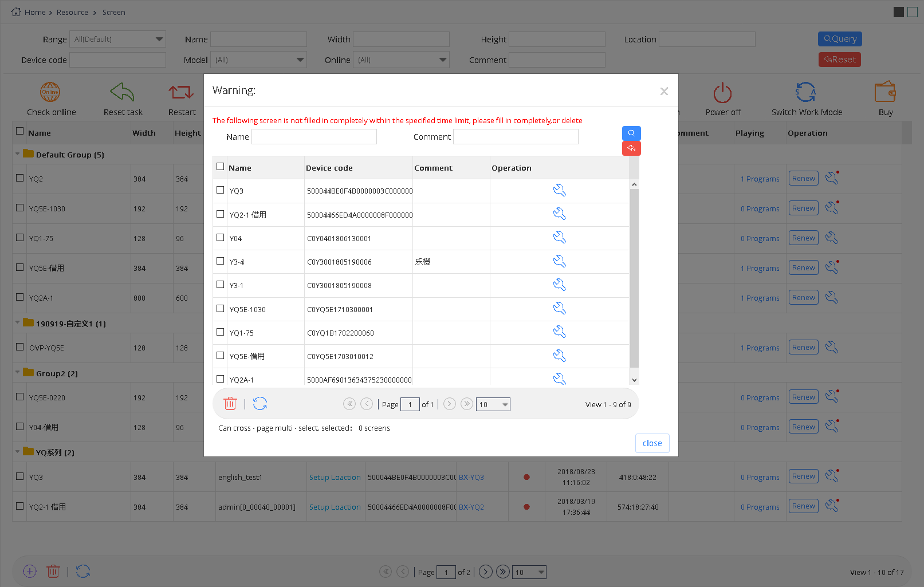Click the wrench icon for YQ5E-借用 in dialog
This screenshot has width=924, height=587.
(560, 356)
